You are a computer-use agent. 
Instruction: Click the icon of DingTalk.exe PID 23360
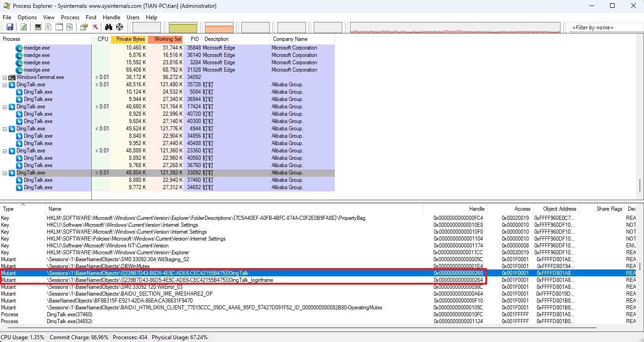tap(12, 151)
